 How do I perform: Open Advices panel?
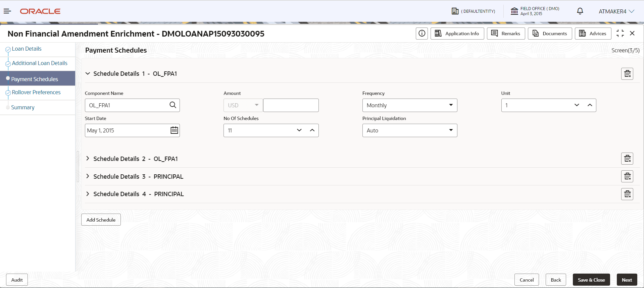(x=593, y=34)
